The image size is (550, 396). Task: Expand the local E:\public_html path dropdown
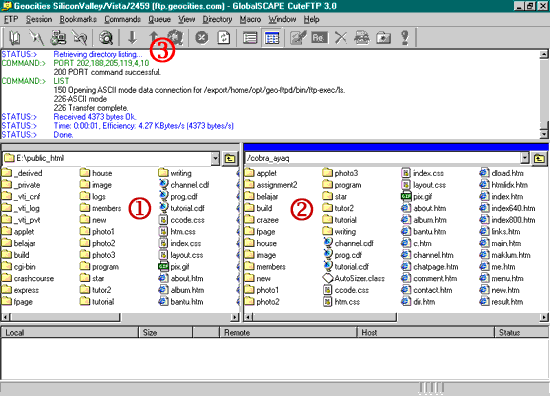pos(215,159)
